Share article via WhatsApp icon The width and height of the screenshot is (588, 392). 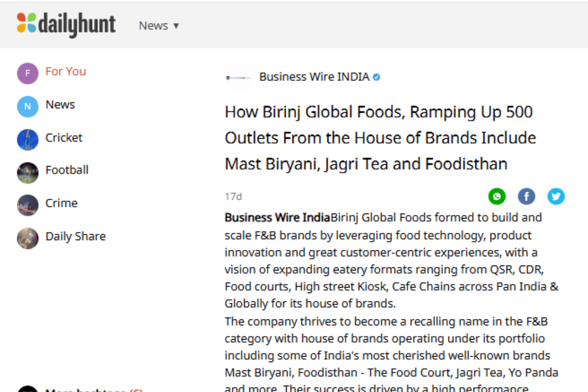click(x=497, y=196)
